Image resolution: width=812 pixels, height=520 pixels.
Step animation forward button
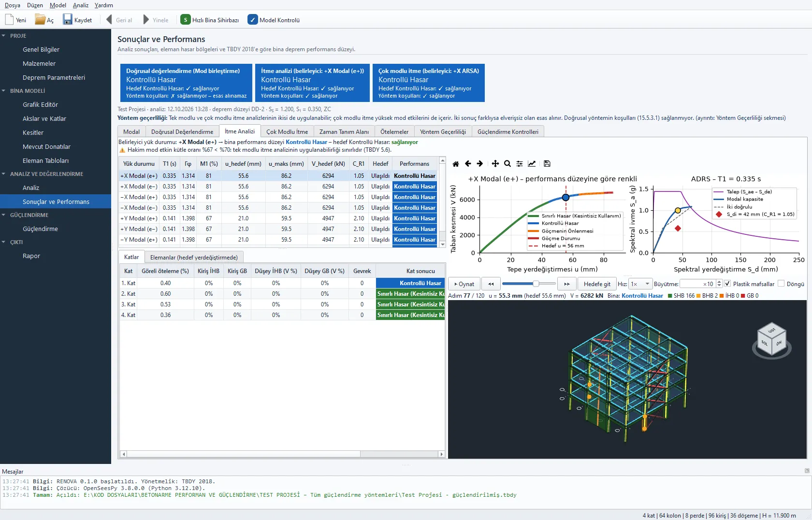pyautogui.click(x=567, y=284)
